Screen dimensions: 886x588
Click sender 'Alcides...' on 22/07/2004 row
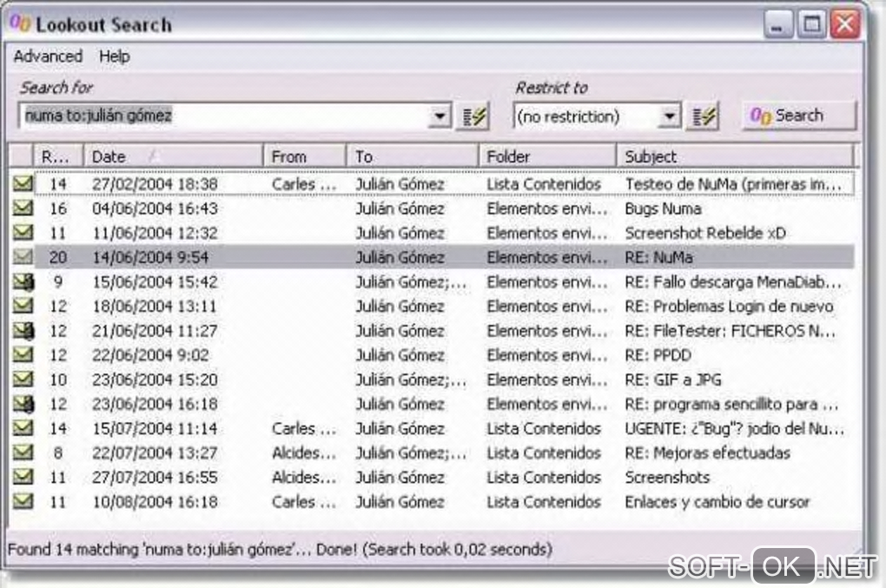[x=304, y=453]
